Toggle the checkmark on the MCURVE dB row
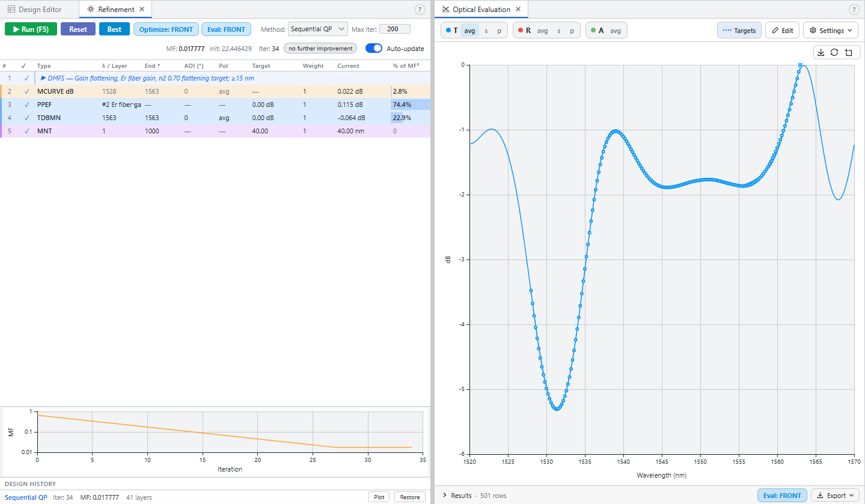 [26, 91]
